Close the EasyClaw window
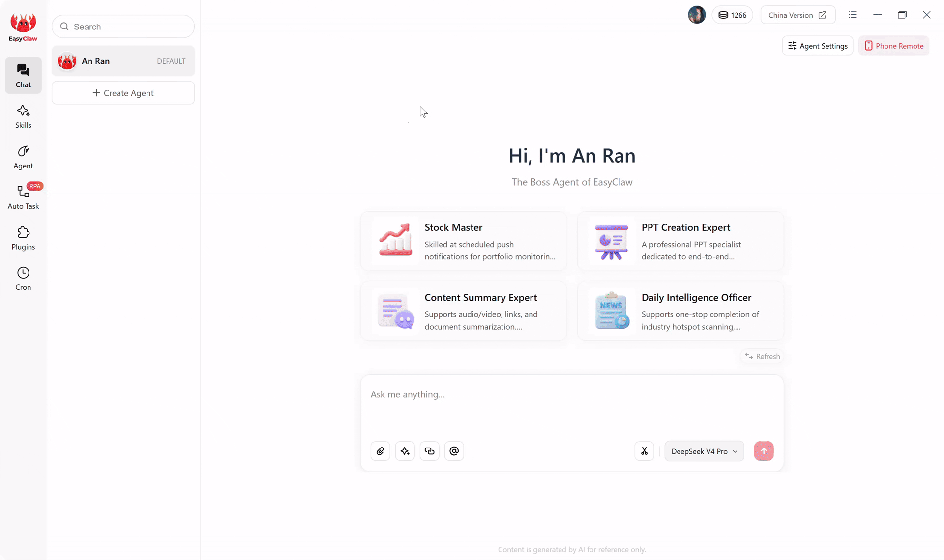The image size is (944, 560). tap(926, 15)
